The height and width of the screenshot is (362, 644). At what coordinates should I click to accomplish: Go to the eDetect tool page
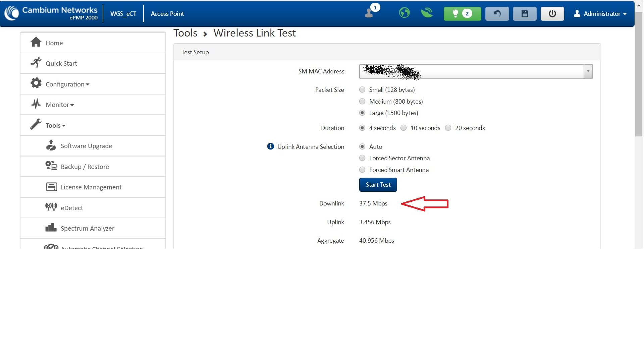pos(72,208)
